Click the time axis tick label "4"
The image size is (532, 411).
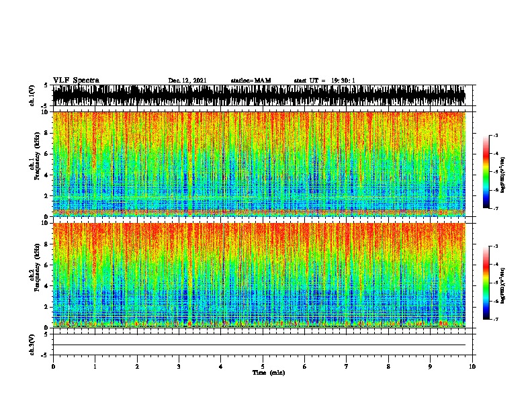[221, 367]
